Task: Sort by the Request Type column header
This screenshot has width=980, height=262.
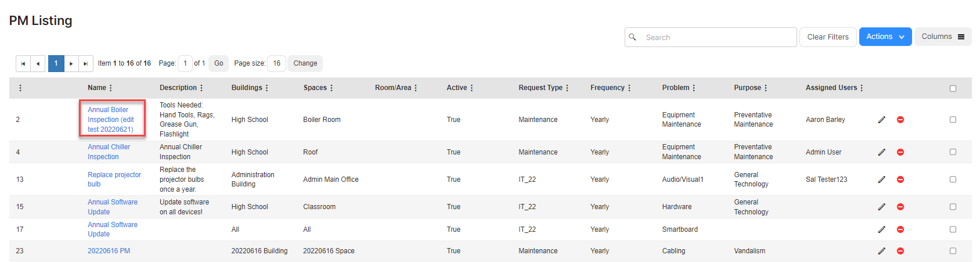Action: (541, 88)
